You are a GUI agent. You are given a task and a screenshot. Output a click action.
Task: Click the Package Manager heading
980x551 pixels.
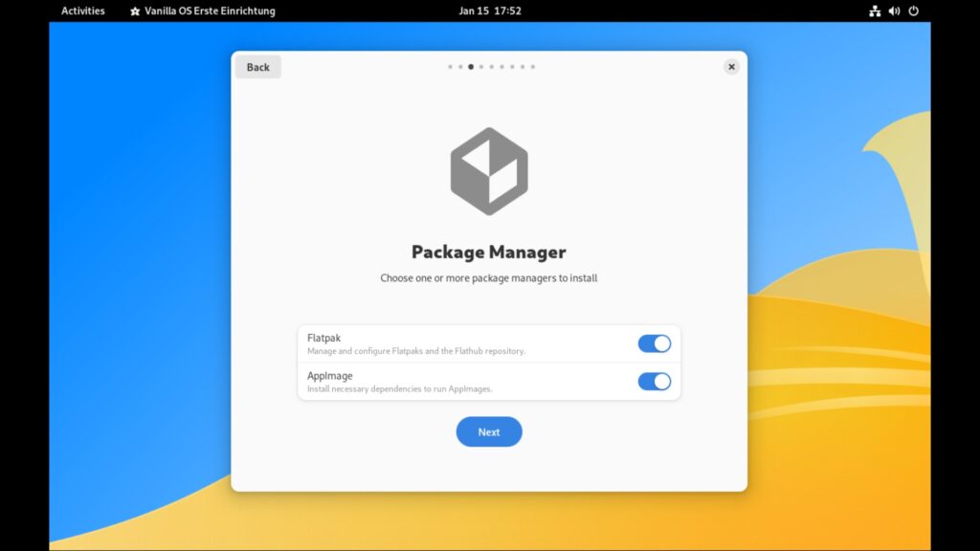coord(489,252)
